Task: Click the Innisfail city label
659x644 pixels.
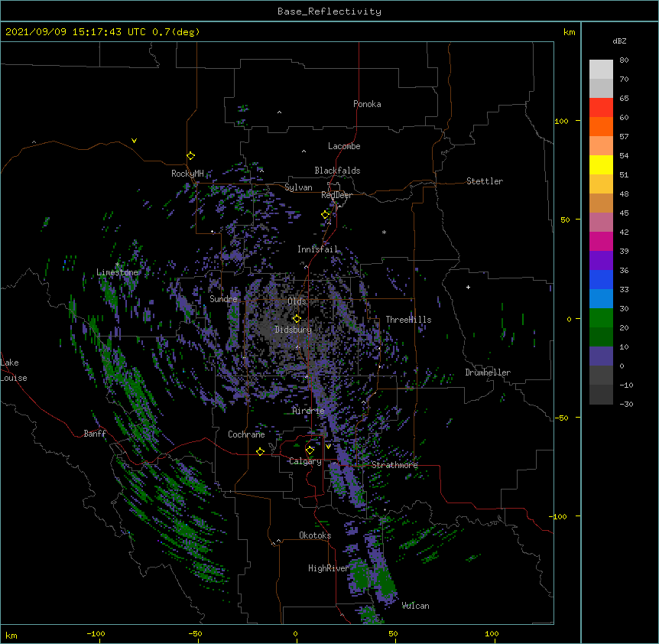Action: 318,249
